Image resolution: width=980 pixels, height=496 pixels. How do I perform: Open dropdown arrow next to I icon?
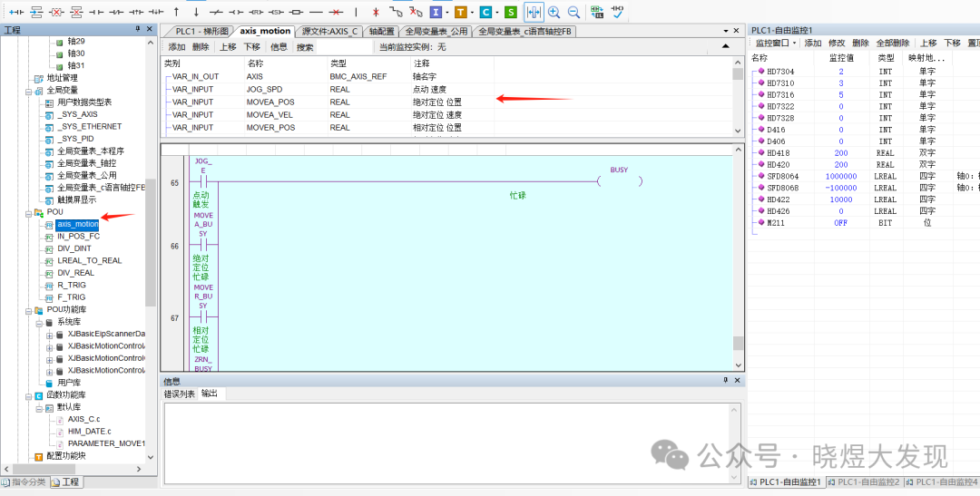[447, 13]
